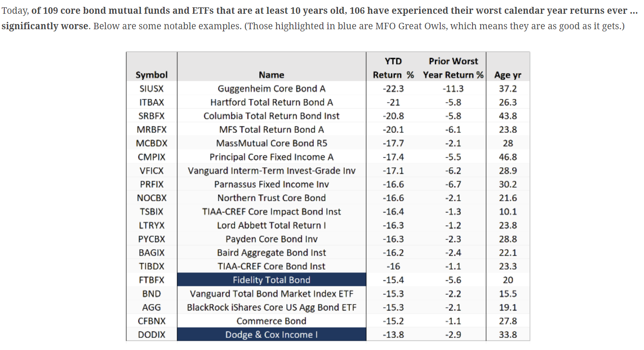Click the bold "significantly worse" text
Viewport: 644px width, 350px height.
tap(45, 26)
